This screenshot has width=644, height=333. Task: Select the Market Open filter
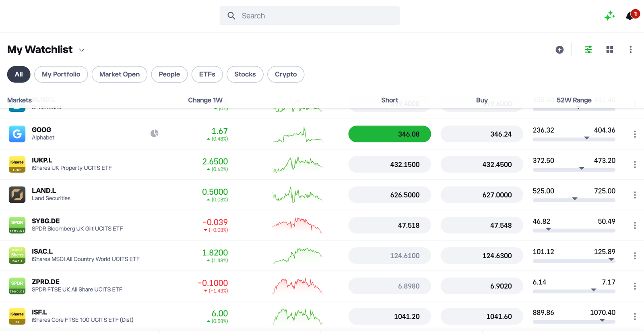point(120,74)
